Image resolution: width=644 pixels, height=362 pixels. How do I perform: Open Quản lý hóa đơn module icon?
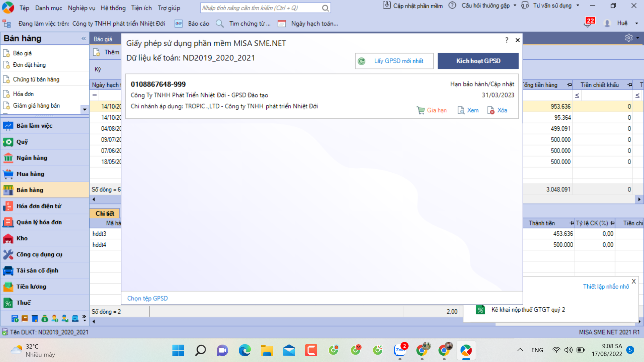click(8, 222)
